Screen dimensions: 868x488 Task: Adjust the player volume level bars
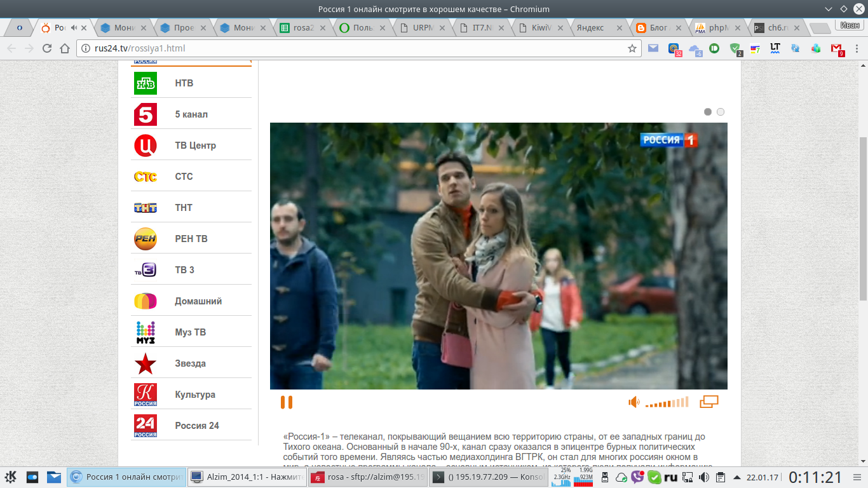[x=667, y=402]
